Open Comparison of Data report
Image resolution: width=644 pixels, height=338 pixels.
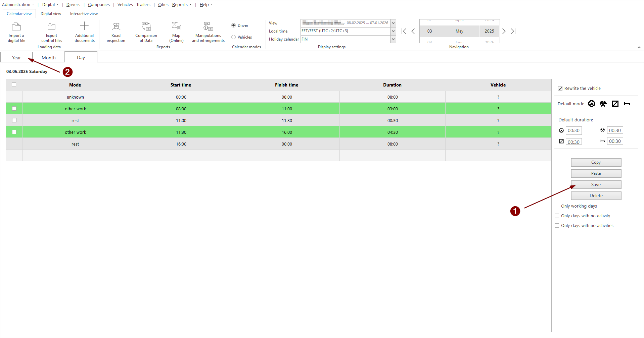146,32
